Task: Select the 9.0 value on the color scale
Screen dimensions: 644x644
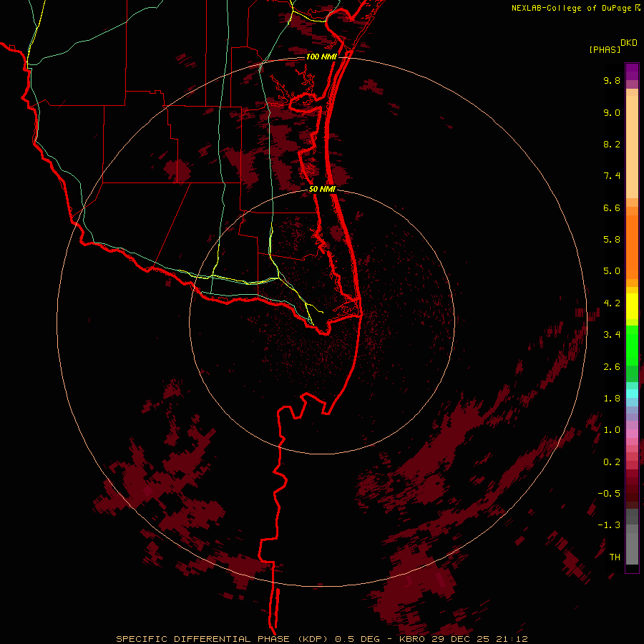Action: point(612,112)
